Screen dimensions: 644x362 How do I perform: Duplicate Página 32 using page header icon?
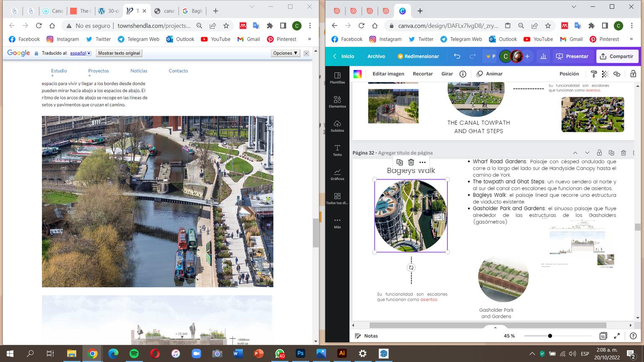click(611, 153)
